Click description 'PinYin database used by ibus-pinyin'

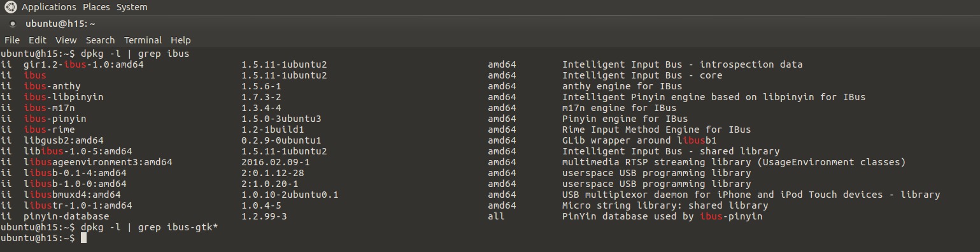click(x=662, y=216)
